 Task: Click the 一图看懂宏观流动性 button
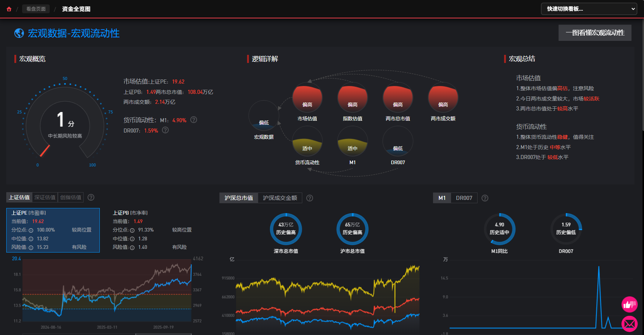click(595, 33)
